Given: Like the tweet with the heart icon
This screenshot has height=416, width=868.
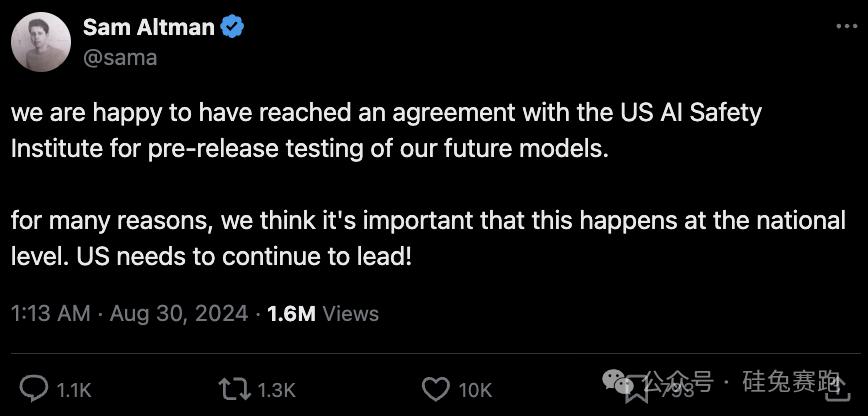Looking at the screenshot, I should [x=435, y=389].
